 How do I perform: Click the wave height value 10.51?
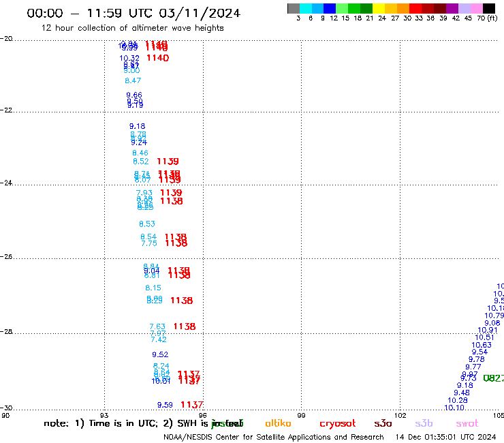tap(484, 337)
